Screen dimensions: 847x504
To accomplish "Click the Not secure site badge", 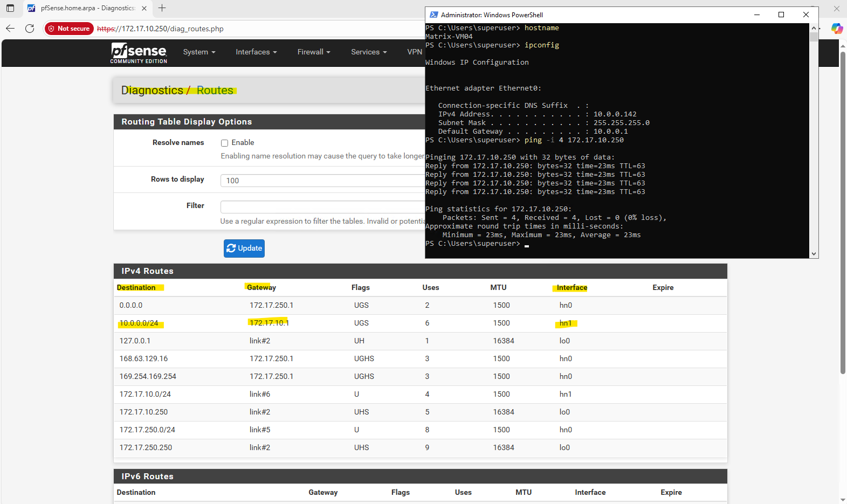I will point(69,29).
